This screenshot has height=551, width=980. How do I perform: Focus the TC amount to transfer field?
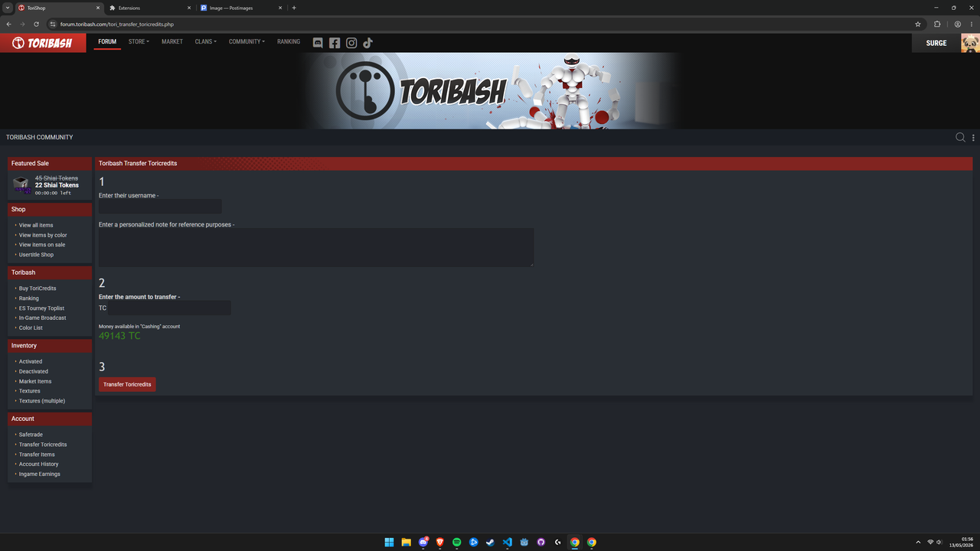[169, 308]
